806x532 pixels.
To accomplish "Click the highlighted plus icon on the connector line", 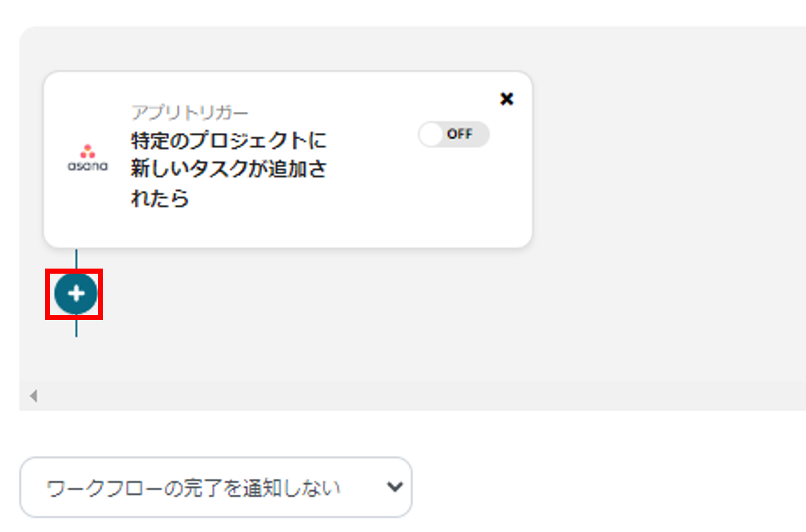I will [x=76, y=294].
